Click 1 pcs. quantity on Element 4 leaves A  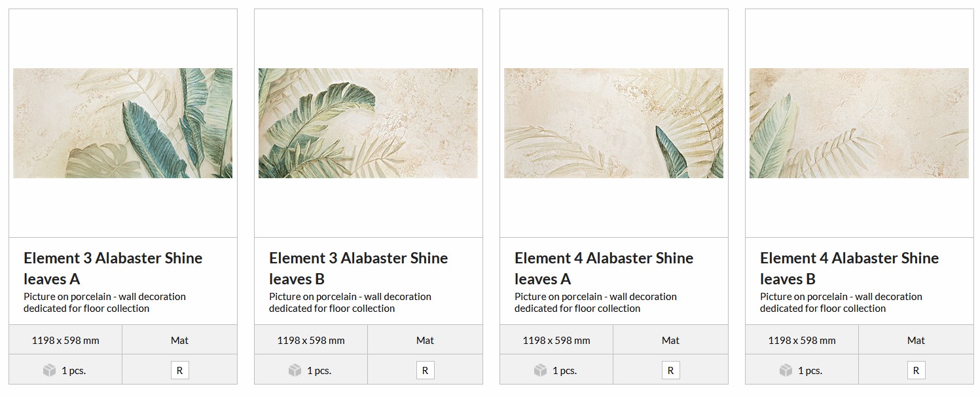pos(564,370)
